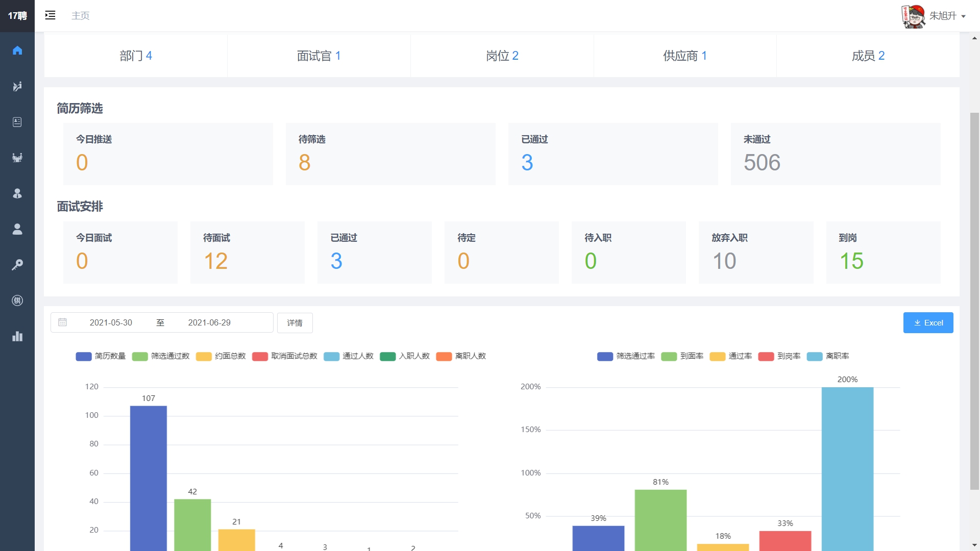Collapse the sidebar with menu fold icon
Viewport: 980px width, 551px height.
(50, 15)
